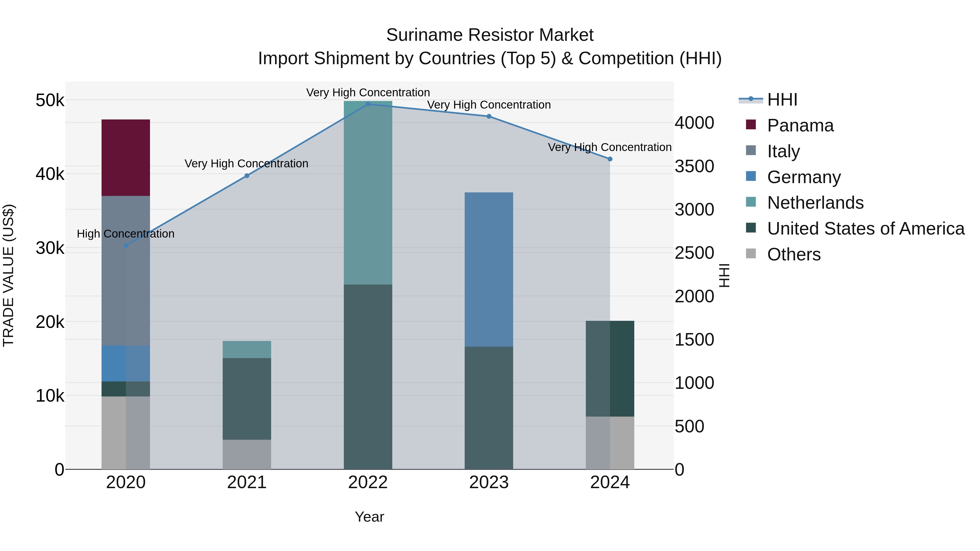Click the 2020 x-axis tick label
Screen dimensions: 980x551
coord(126,482)
